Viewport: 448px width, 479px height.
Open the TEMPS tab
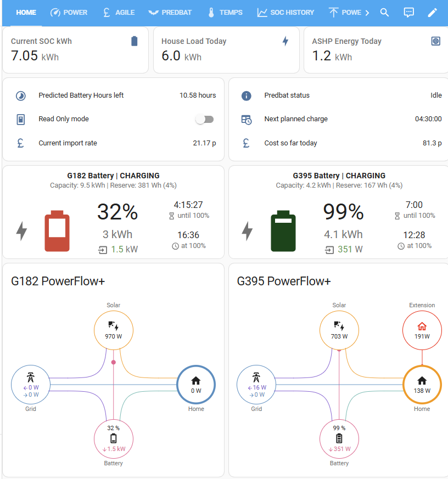(225, 13)
